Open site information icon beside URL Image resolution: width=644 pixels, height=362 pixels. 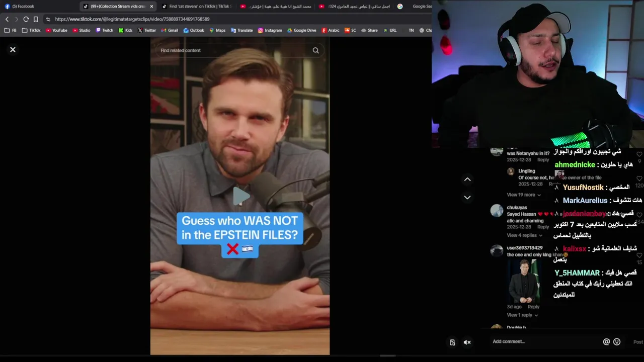click(x=48, y=19)
